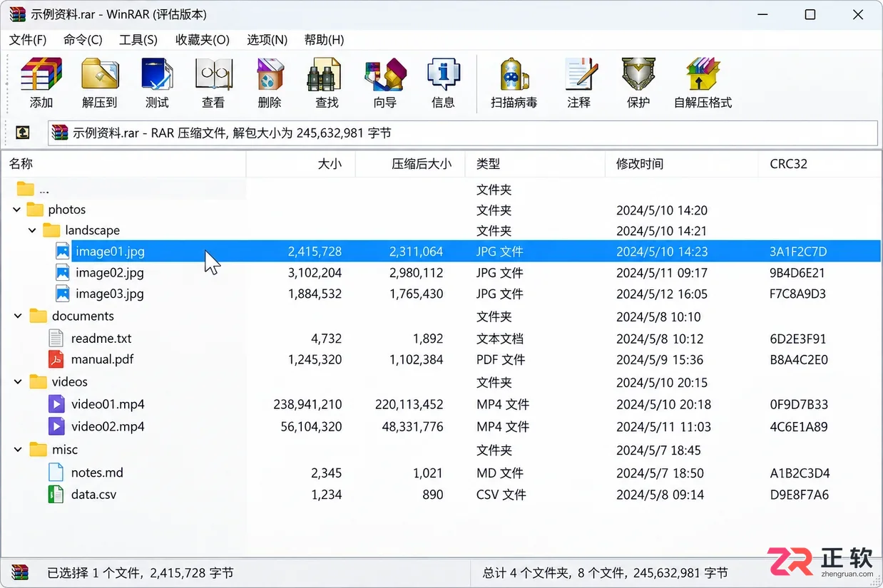Screen dimensions: 883x588
Task: Click the CRC value 0F9D7B33
Action: [799, 405]
